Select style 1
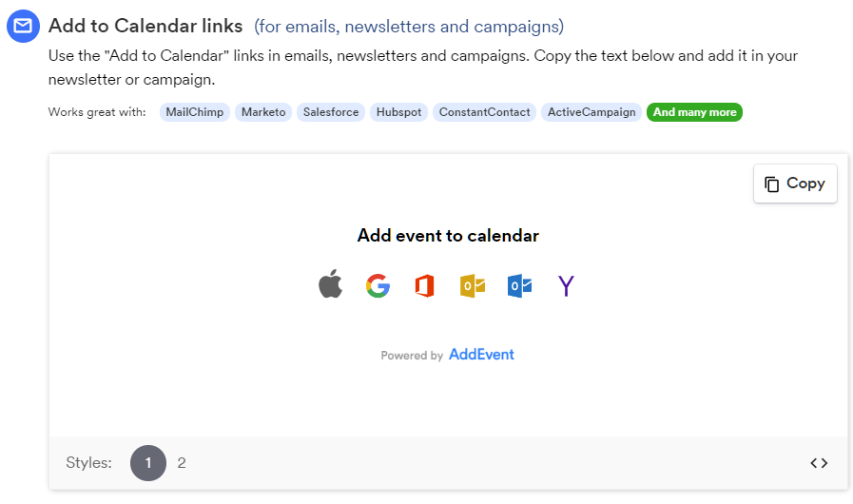 148,463
